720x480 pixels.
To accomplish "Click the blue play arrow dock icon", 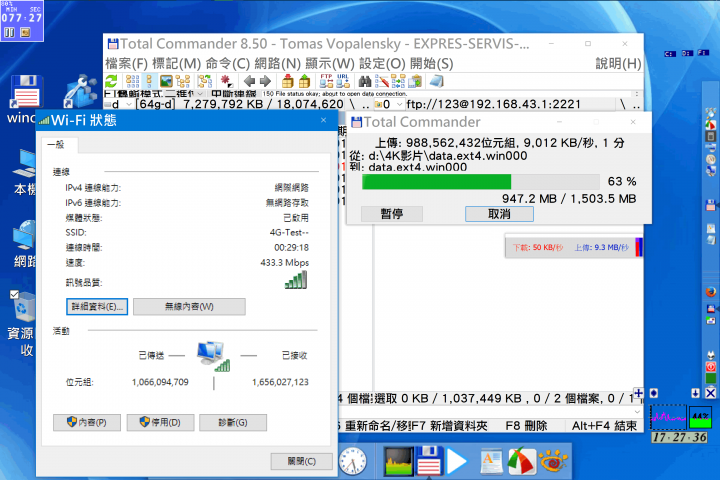I will (x=457, y=461).
